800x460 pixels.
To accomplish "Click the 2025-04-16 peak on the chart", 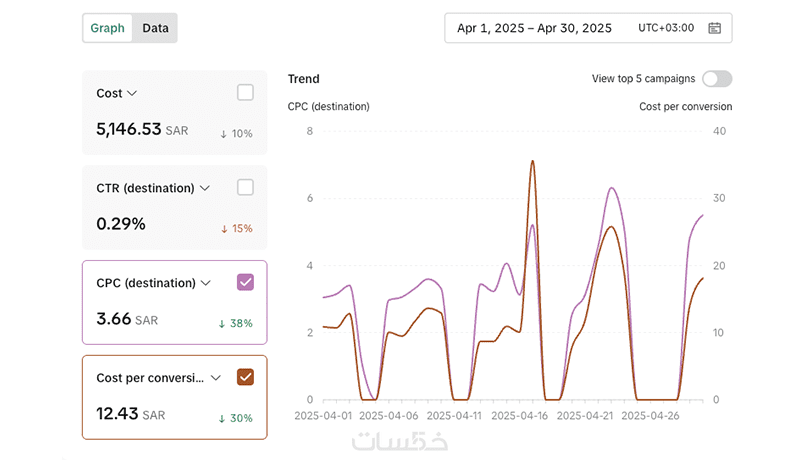I will click(x=532, y=162).
